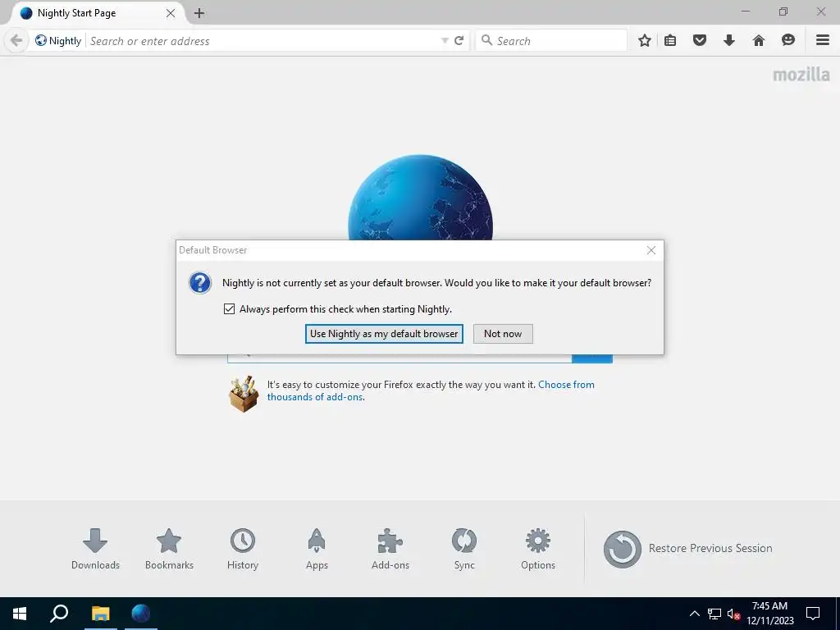Open the Windows Start menu
840x630 pixels.
[20, 614]
